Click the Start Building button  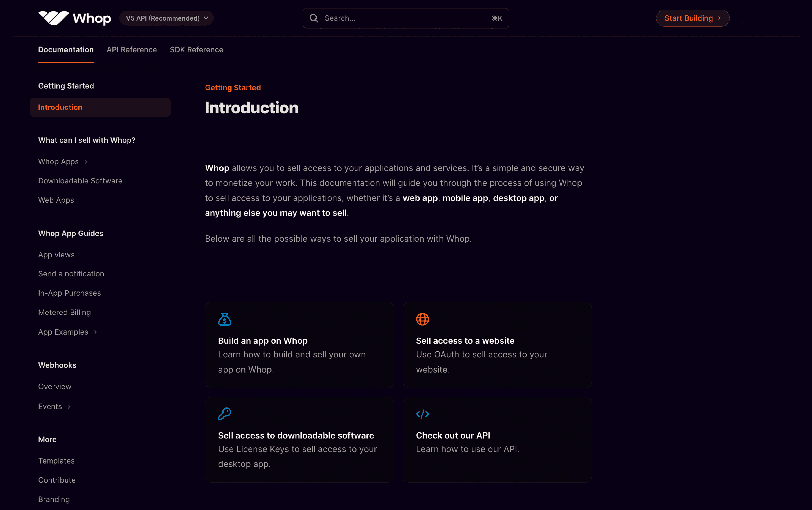[693, 18]
